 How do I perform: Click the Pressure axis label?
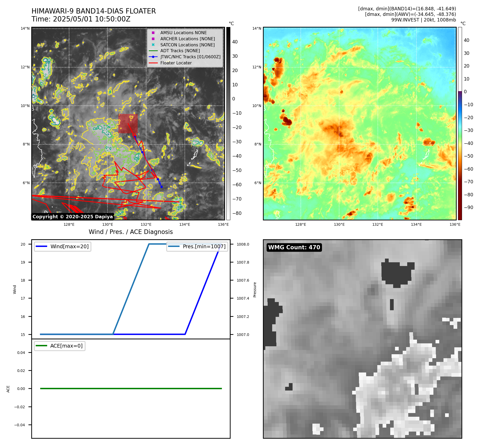pyautogui.click(x=255, y=290)
